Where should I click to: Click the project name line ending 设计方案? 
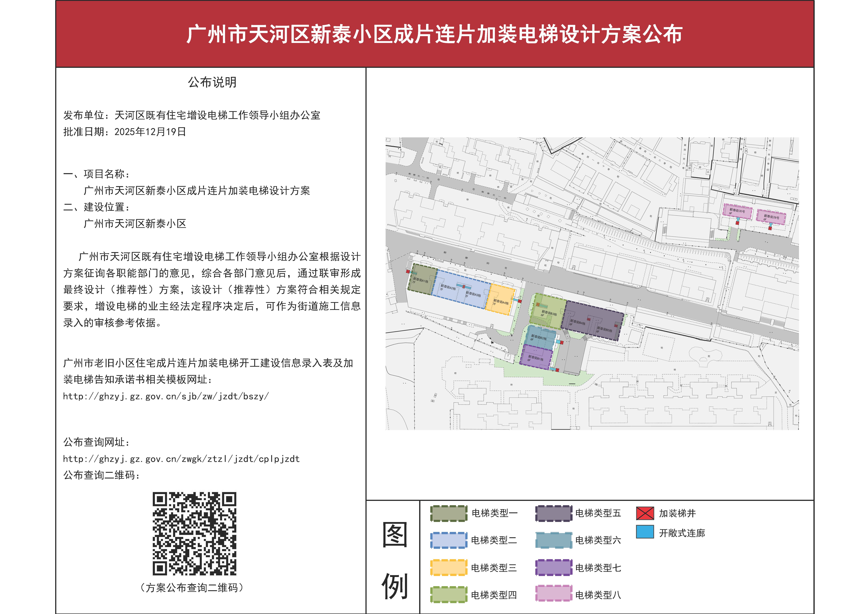point(197,191)
